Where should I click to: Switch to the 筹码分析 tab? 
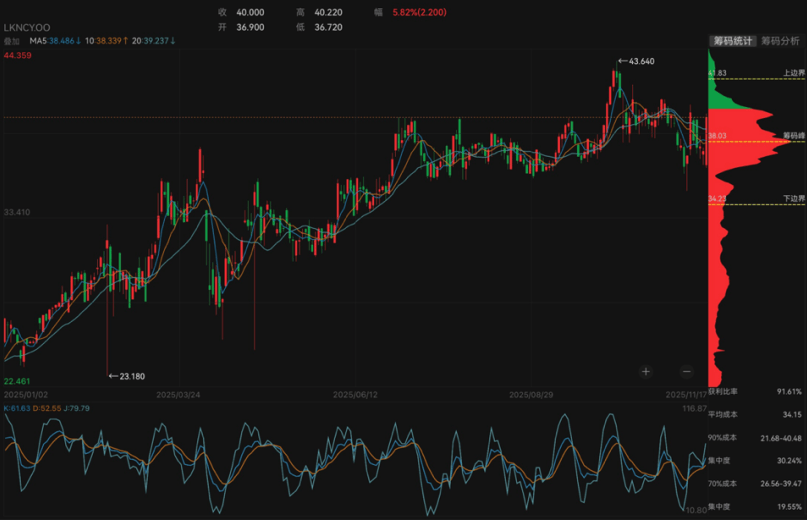pos(780,41)
